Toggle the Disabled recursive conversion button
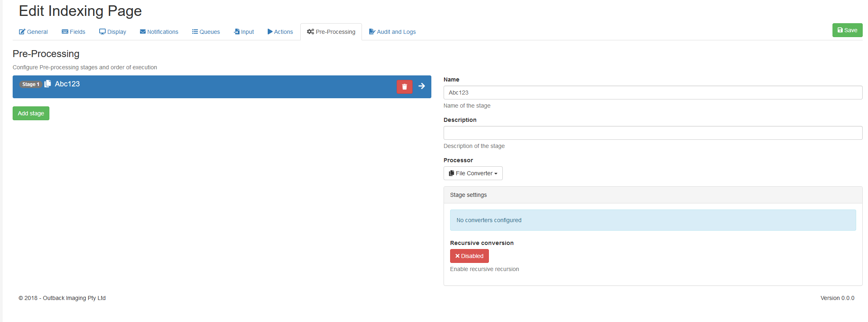The height and width of the screenshot is (322, 868). coord(469,256)
